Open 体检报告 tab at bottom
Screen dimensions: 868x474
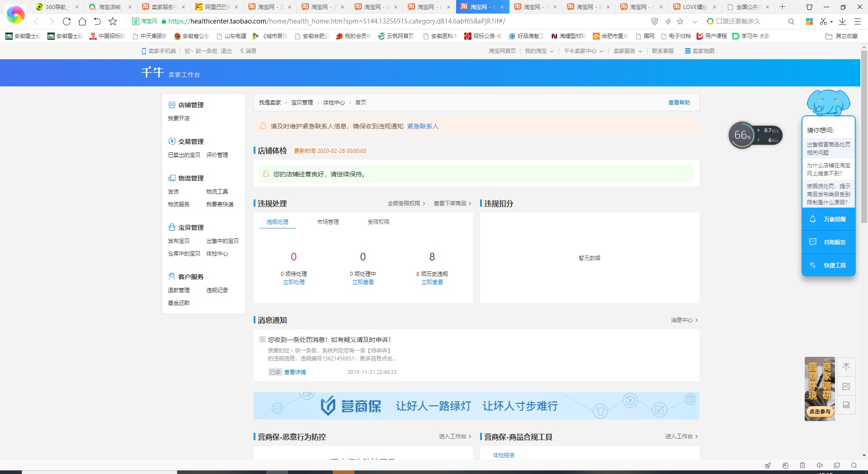[504, 455]
